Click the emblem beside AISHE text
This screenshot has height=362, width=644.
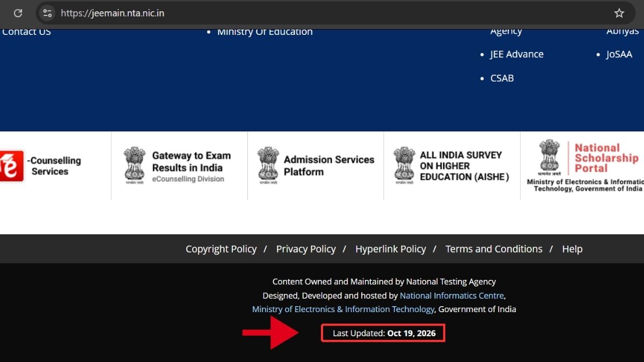click(x=404, y=166)
